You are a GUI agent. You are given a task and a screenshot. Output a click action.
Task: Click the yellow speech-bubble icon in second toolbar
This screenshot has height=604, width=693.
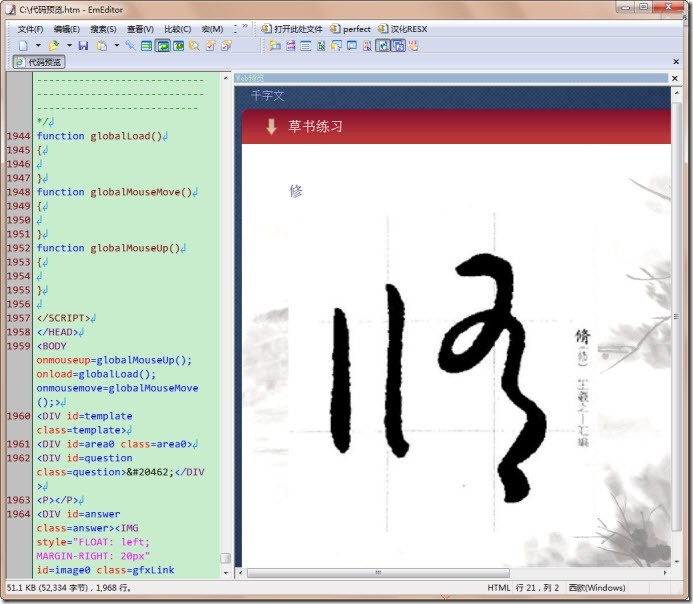click(x=275, y=46)
